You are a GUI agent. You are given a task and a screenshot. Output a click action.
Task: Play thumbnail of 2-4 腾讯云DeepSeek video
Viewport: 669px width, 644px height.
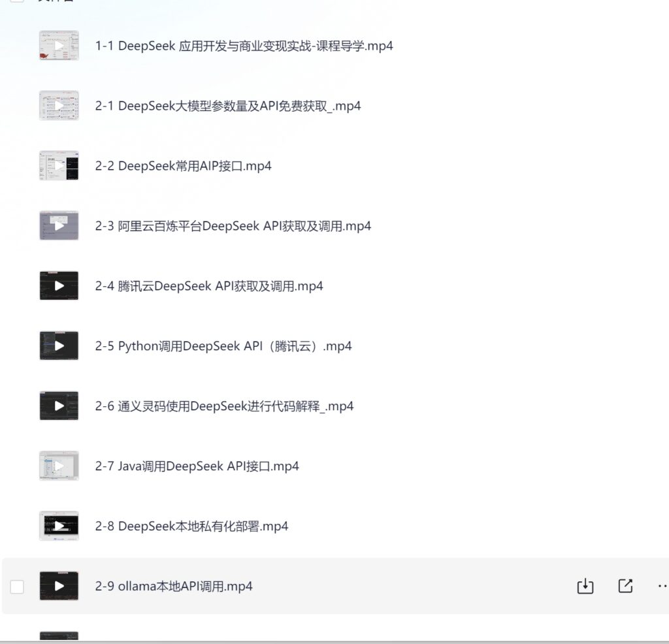59,285
